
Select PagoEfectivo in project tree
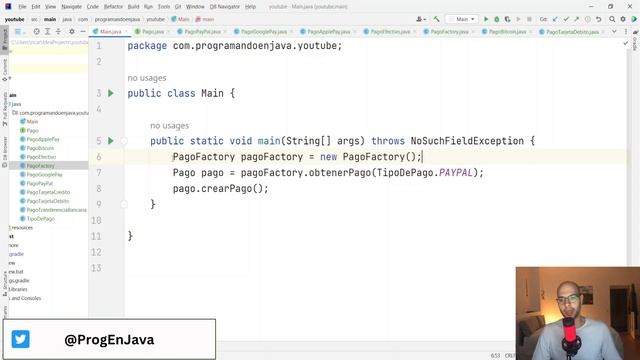point(41,157)
